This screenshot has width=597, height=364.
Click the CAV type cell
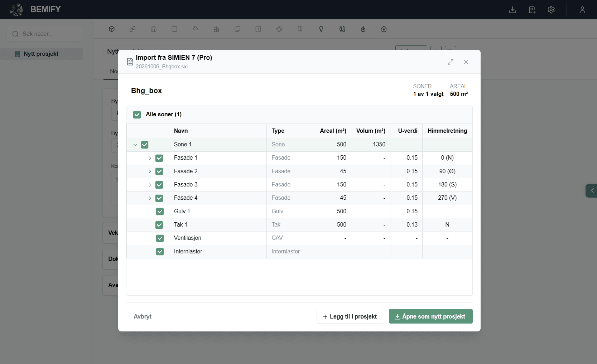tap(291, 238)
